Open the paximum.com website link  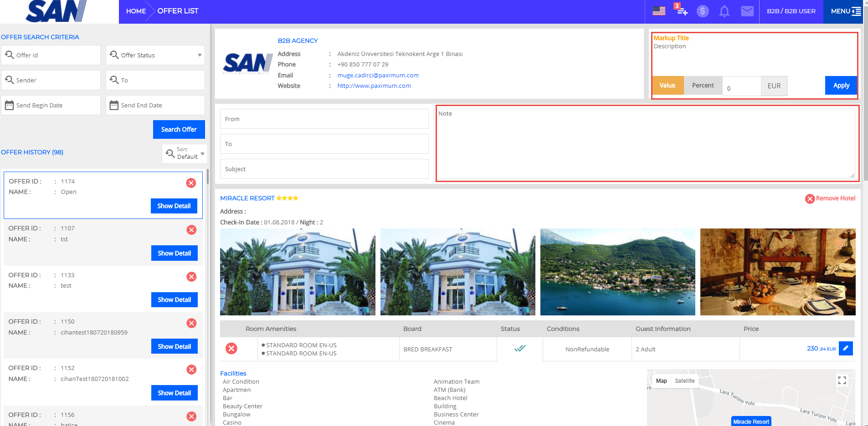click(x=374, y=86)
